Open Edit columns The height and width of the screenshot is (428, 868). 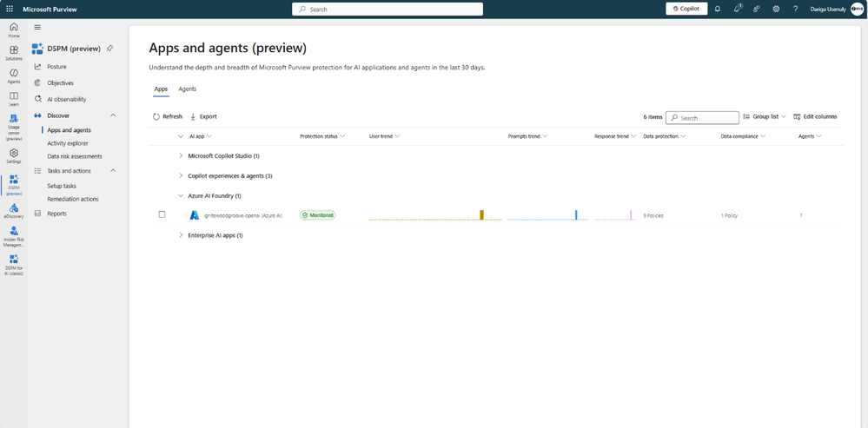(815, 116)
